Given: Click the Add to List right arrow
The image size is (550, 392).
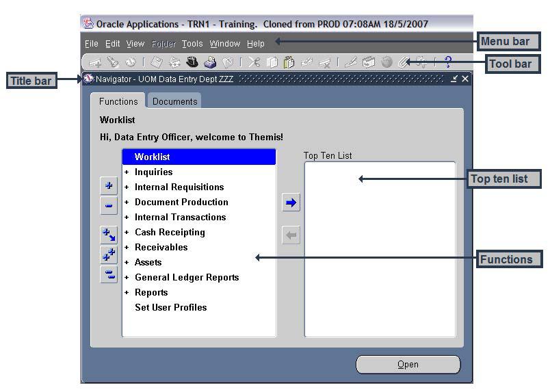Looking at the screenshot, I should (291, 202).
